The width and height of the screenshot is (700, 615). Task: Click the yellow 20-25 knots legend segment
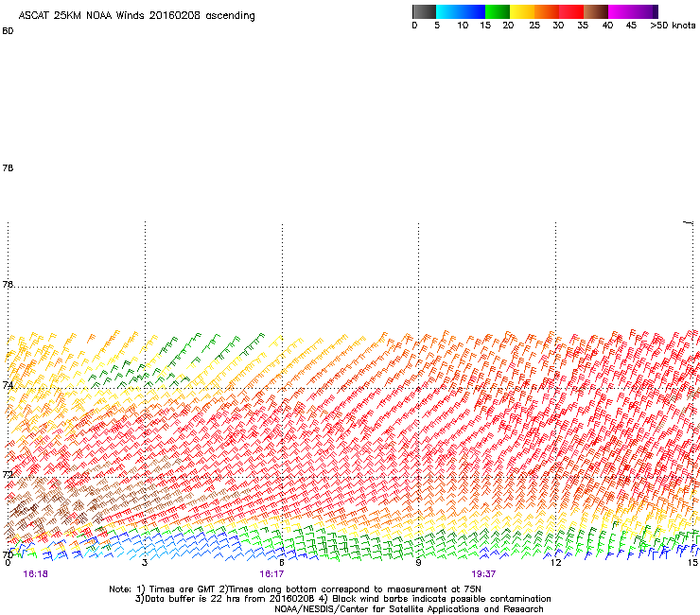522,11
